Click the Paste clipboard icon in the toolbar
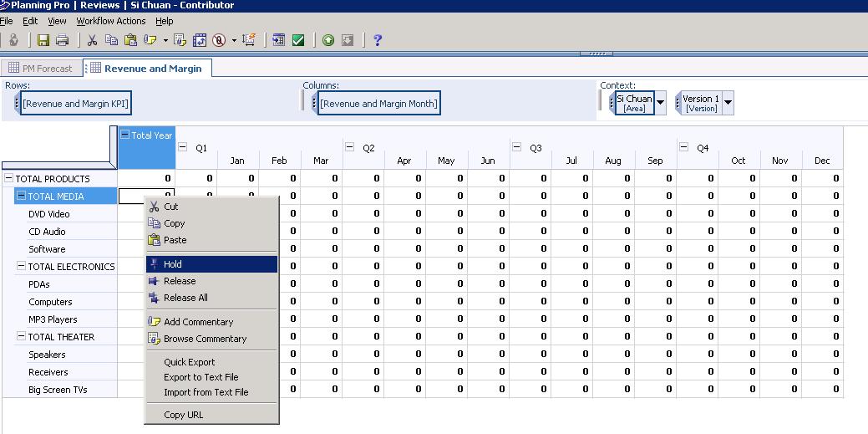This screenshot has height=434, width=868. (130, 40)
